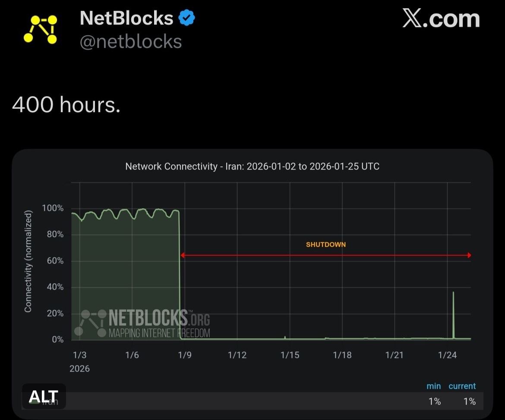Click the 1/21 date label on the x-axis
Screen dimensions: 505x420
click(x=395, y=355)
